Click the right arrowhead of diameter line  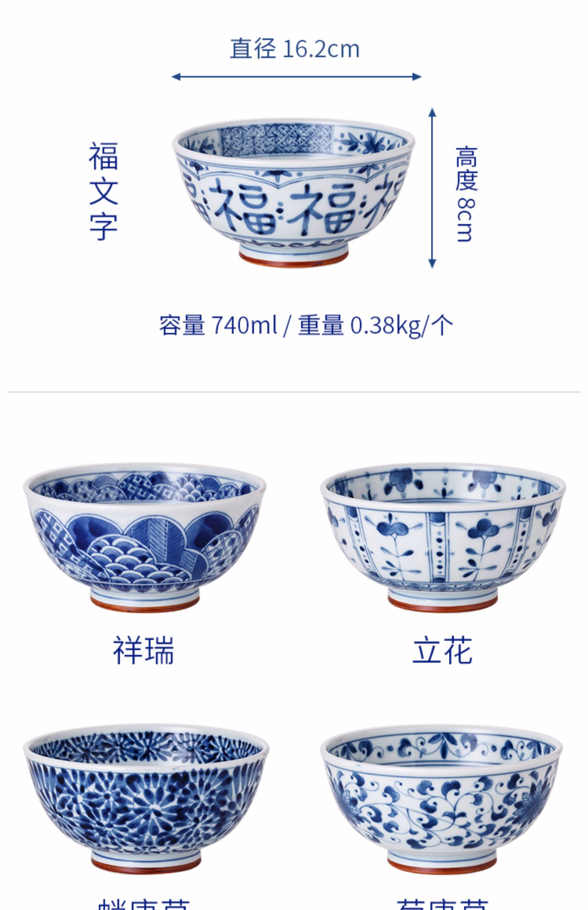coord(417,76)
